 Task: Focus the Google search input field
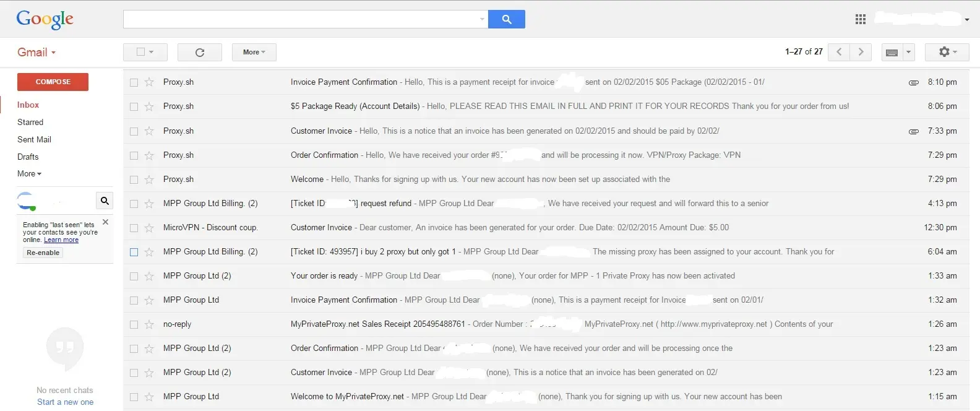300,19
